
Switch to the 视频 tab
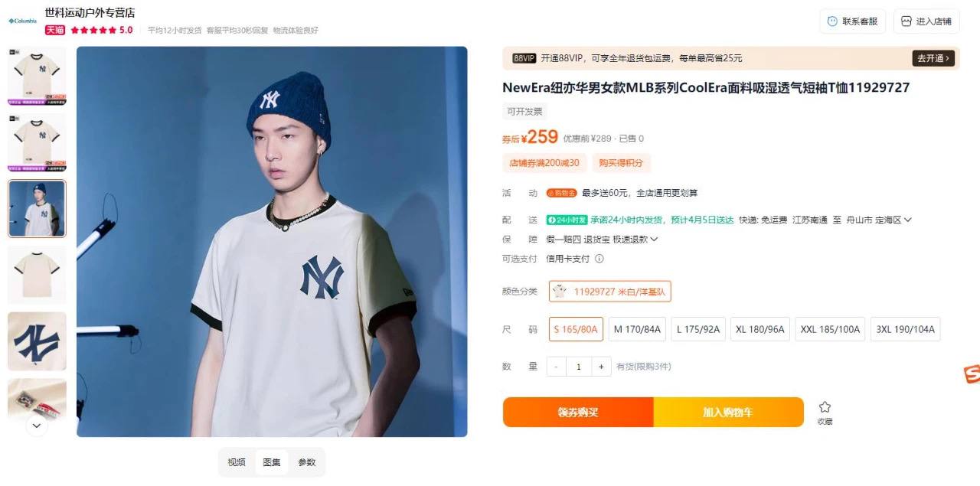[x=237, y=462]
